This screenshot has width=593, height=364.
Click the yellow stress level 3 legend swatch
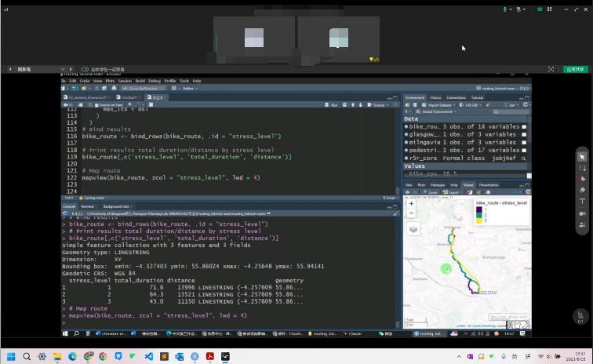point(478,222)
